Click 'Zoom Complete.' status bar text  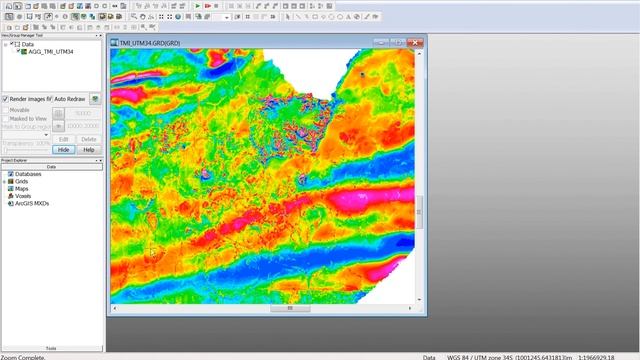(23, 357)
